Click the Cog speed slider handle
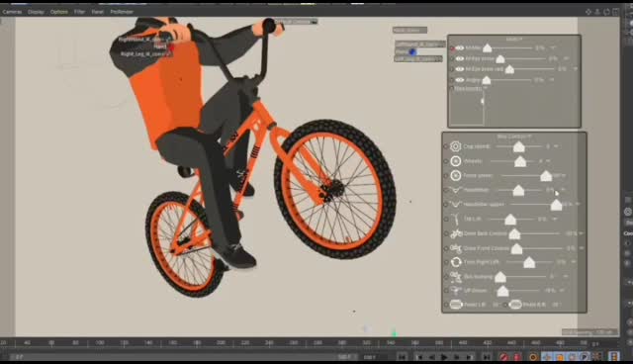This screenshot has height=364, width=633. tap(518, 146)
